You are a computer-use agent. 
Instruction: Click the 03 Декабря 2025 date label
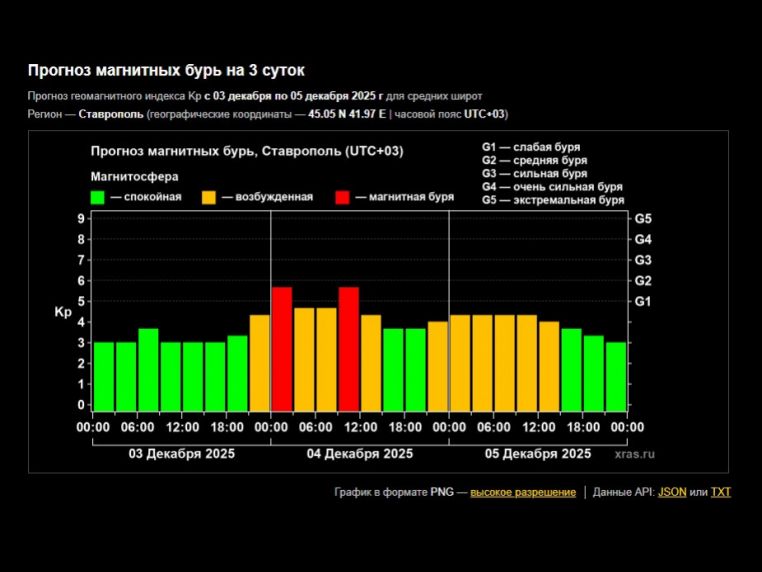click(180, 453)
